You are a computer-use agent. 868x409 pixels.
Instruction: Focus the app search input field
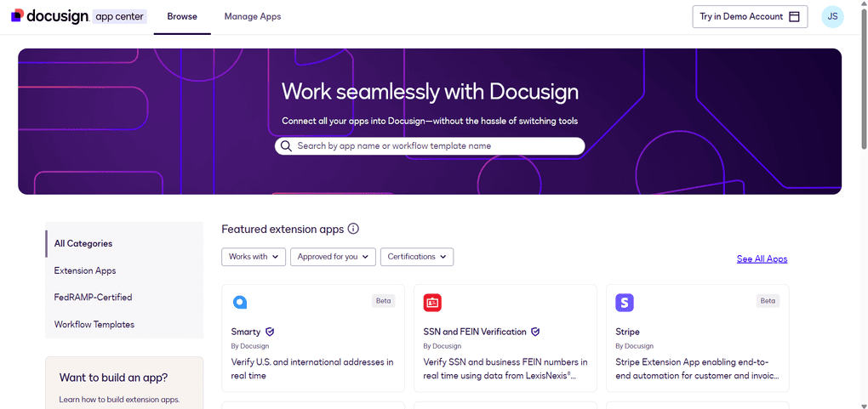(x=430, y=146)
